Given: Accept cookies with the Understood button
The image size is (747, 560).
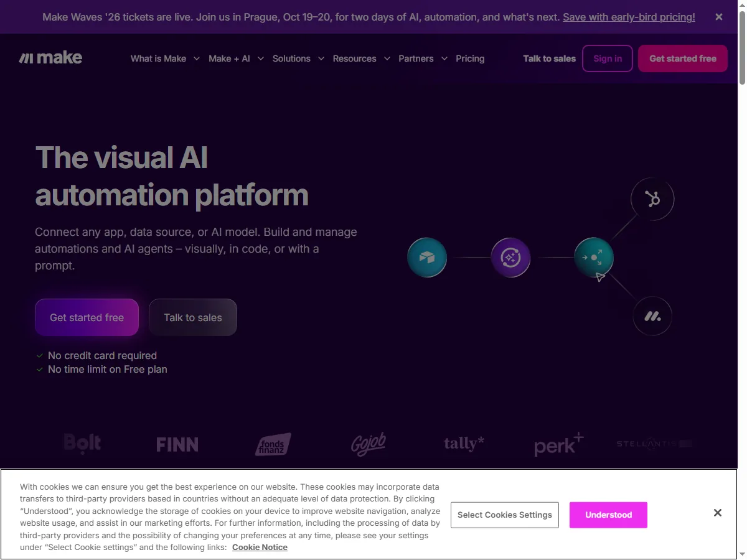Looking at the screenshot, I should pos(608,515).
